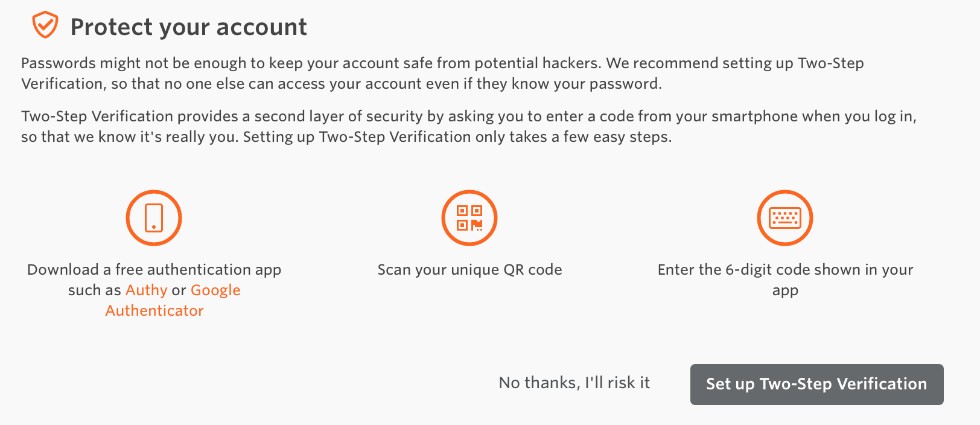980x425 pixels.
Task: Click the first Two-Step Verification paragraph
Action: 442,73
